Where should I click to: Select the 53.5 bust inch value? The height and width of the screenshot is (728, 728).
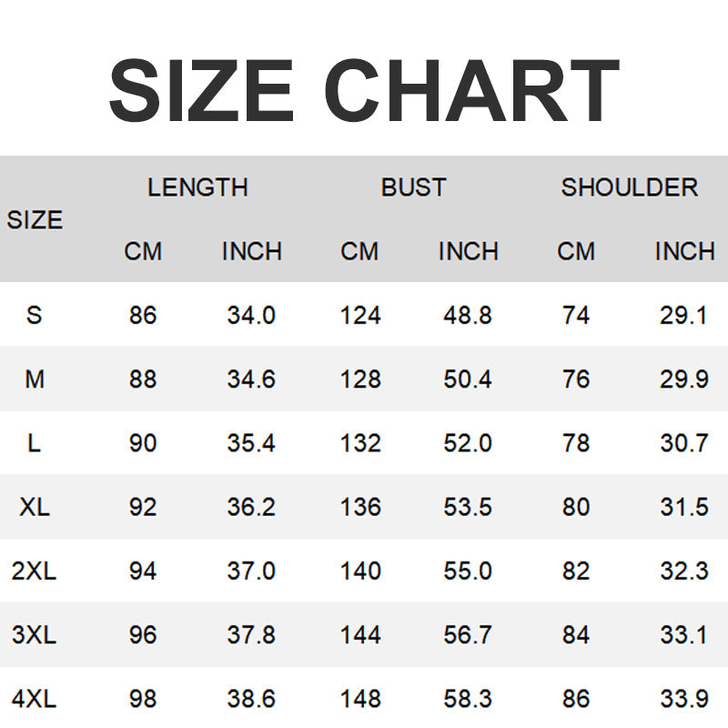pos(468,507)
